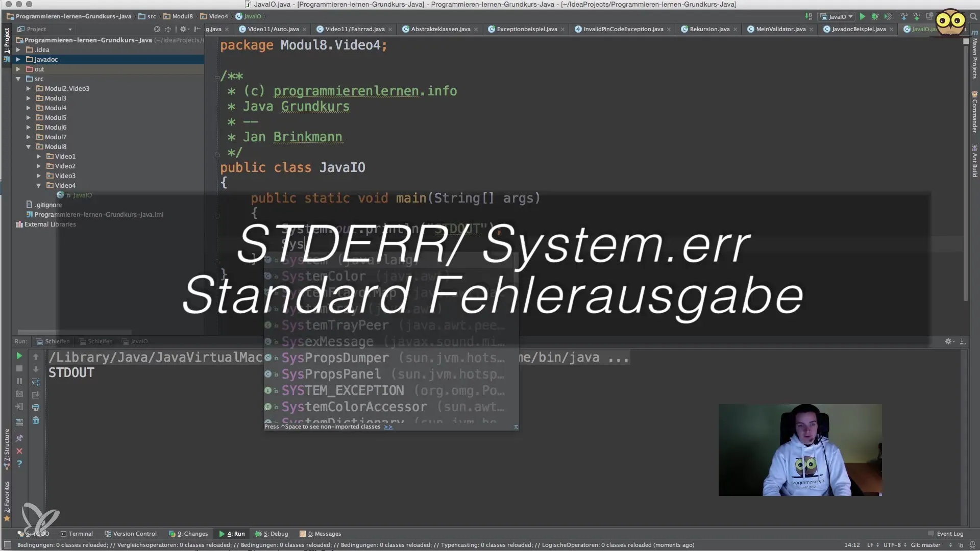Open the 0: Messages tool window
The image size is (980, 551).
[321, 534]
